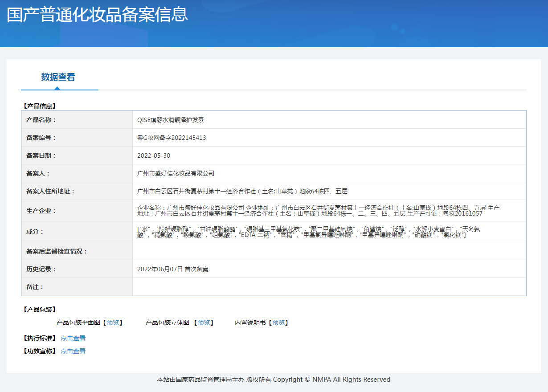
Task: Click the page title 国产普通化妆品备案信息
Action: (98, 14)
